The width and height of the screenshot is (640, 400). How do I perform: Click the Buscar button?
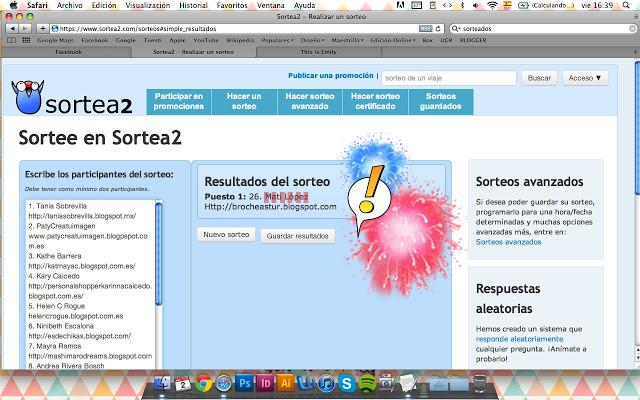tap(539, 78)
